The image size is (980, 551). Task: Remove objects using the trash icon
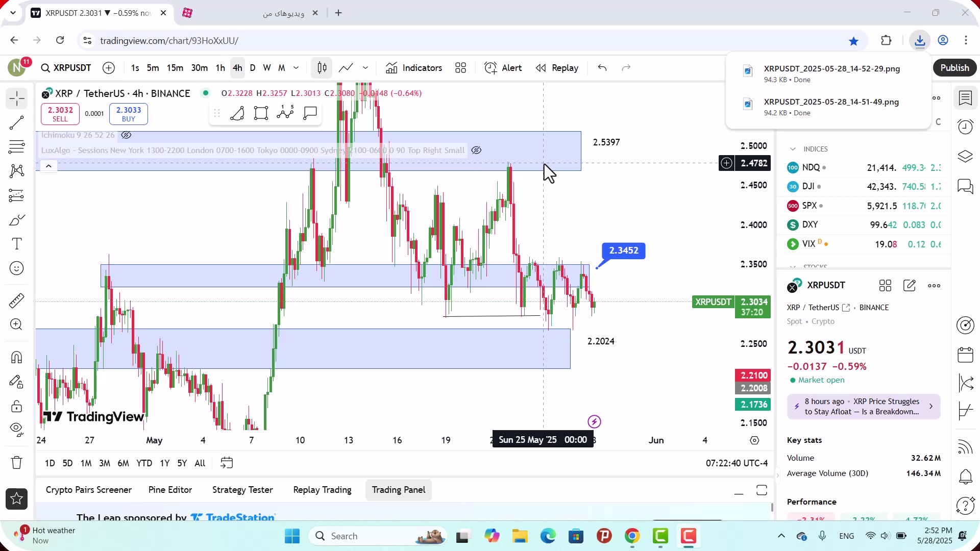(17, 463)
